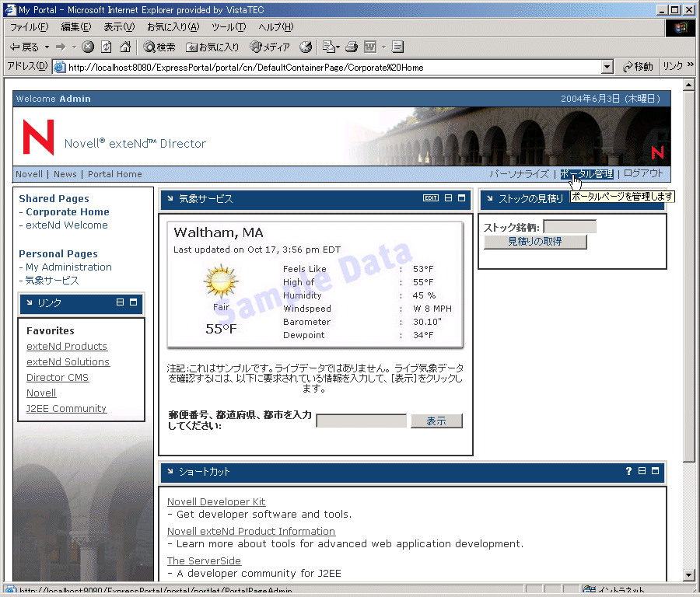The height and width of the screenshot is (597, 700).
Task: Click the ポータル管理 link
Action: (x=586, y=173)
